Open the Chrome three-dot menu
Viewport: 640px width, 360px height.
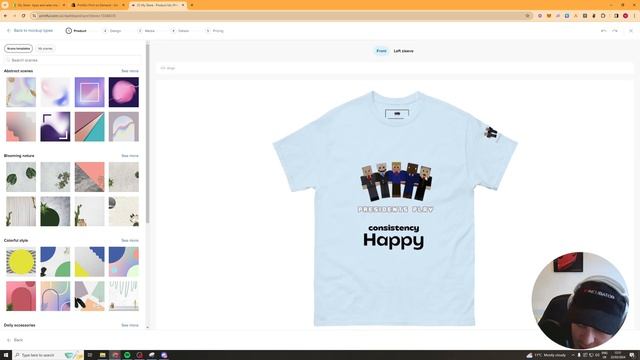pos(635,16)
